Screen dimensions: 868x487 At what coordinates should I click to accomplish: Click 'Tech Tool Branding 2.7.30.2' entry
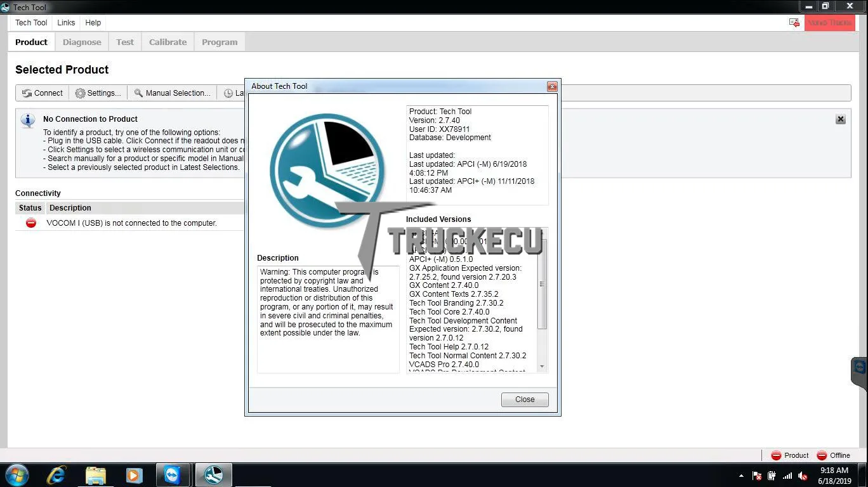point(456,303)
